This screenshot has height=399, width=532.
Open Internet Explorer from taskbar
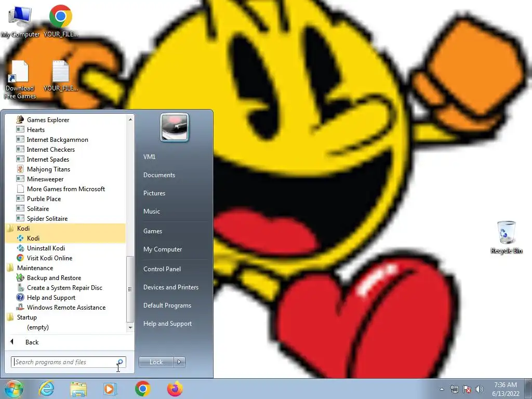point(46,389)
